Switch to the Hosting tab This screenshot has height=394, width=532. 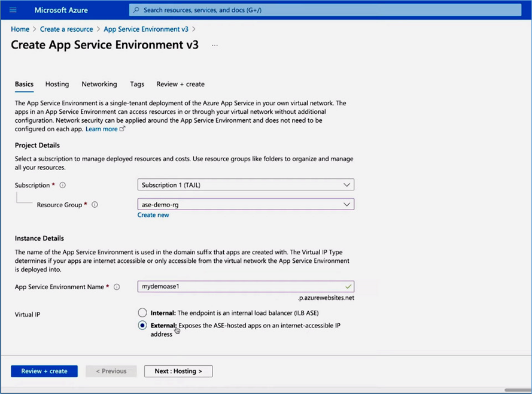click(x=57, y=84)
